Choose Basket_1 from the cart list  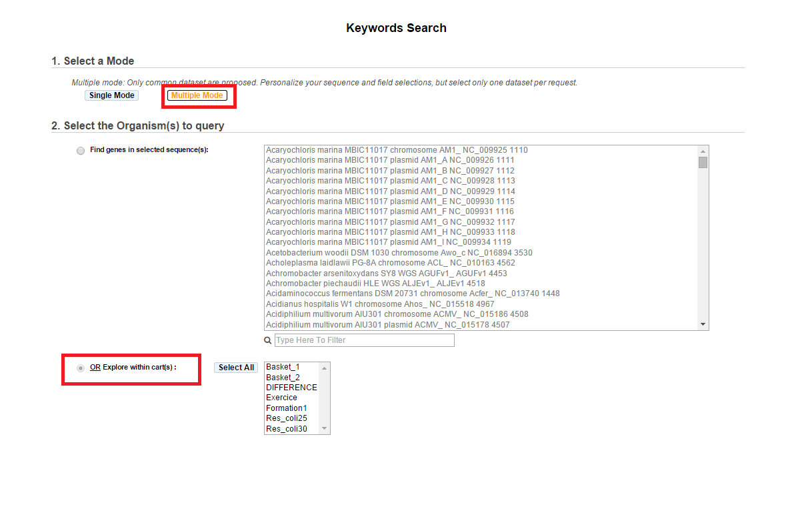pos(292,367)
